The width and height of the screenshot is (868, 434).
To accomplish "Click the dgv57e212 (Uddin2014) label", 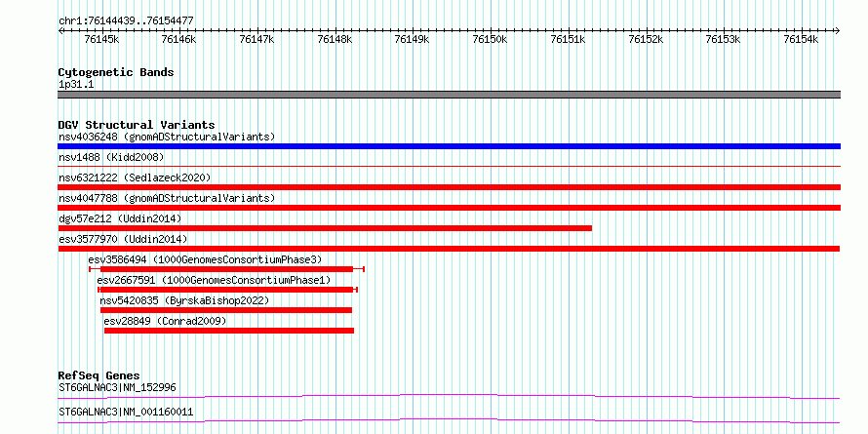I will 120,218.
